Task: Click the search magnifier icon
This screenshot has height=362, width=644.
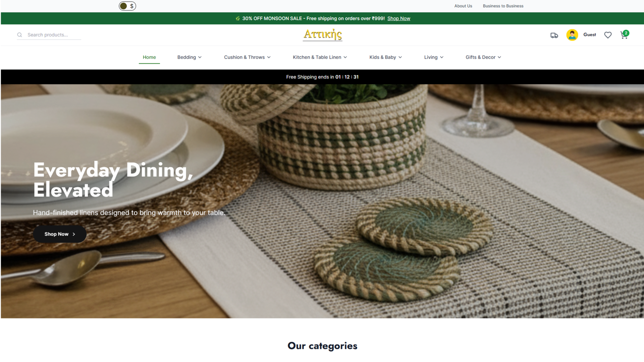Action: (x=19, y=35)
